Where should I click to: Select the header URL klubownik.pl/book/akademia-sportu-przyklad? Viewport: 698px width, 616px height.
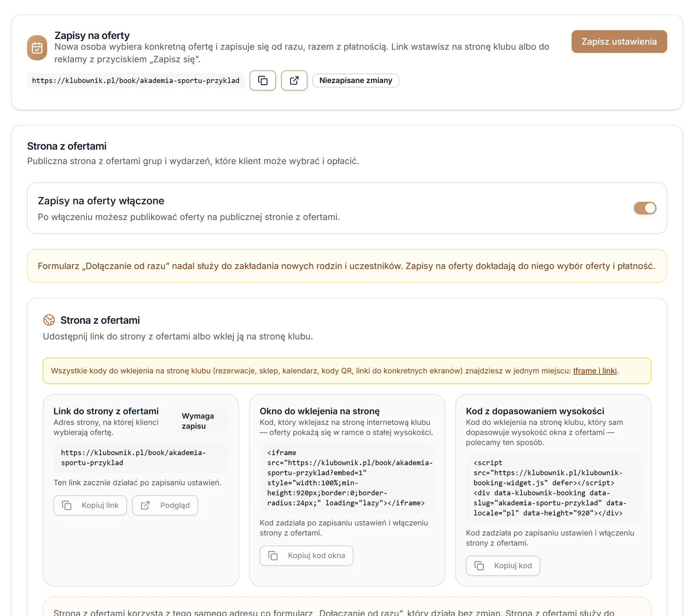[x=136, y=80]
